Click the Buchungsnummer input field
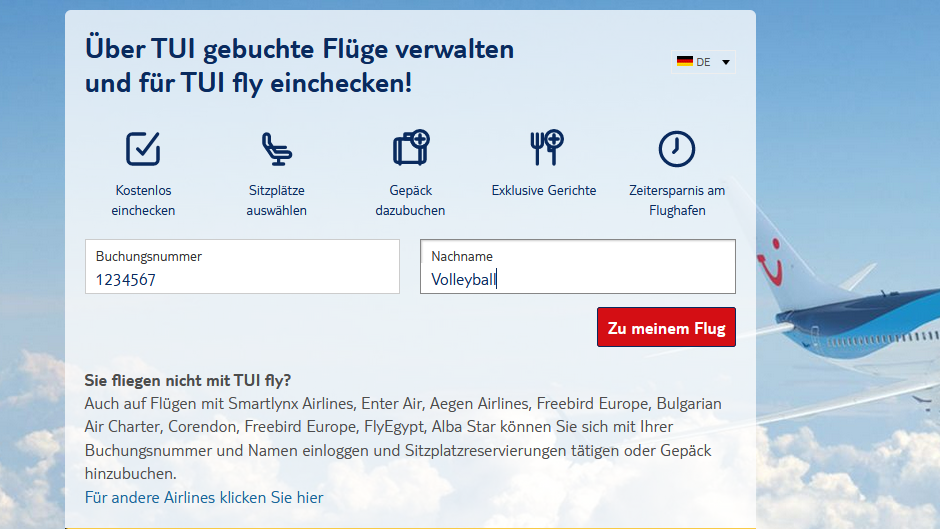 pos(242,266)
